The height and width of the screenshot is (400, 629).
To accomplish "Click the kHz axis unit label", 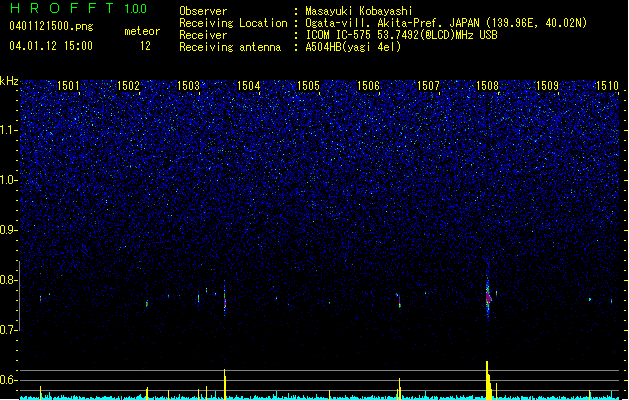I will (x=9, y=81).
